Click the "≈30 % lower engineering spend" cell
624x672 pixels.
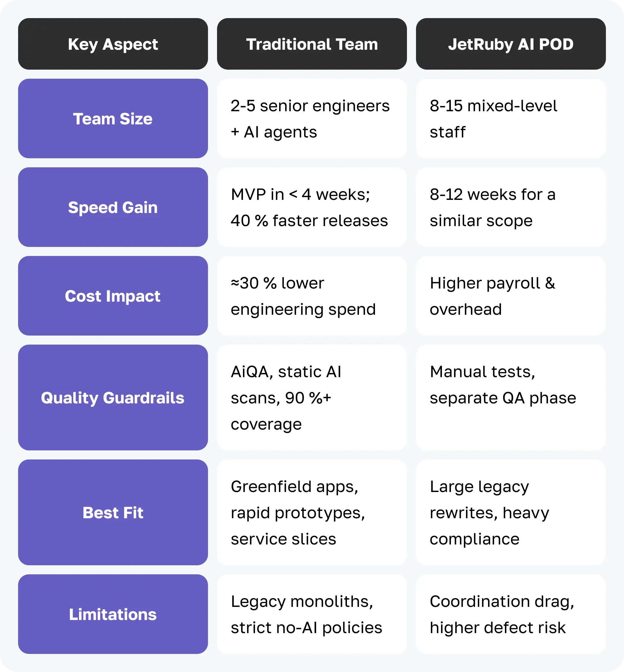pos(312,296)
